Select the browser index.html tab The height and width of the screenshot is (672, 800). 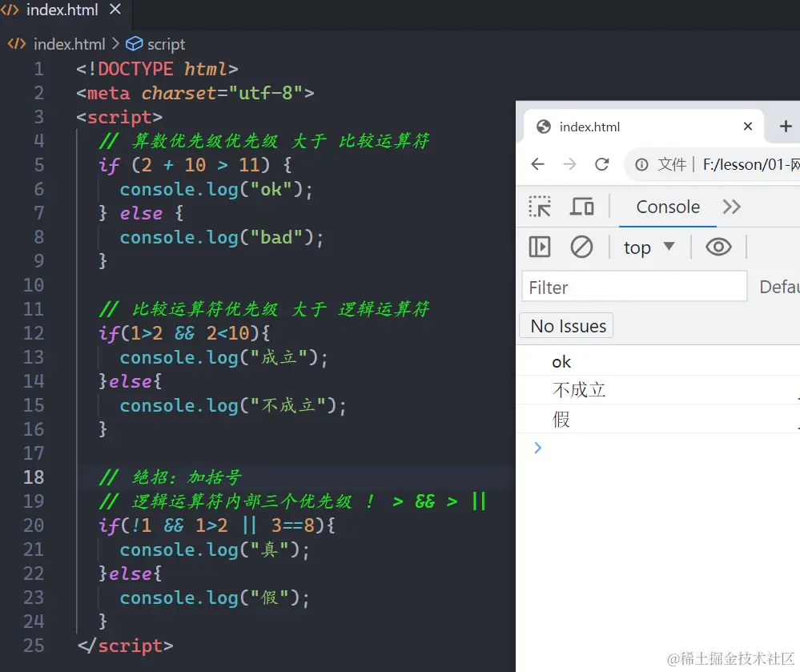644,127
